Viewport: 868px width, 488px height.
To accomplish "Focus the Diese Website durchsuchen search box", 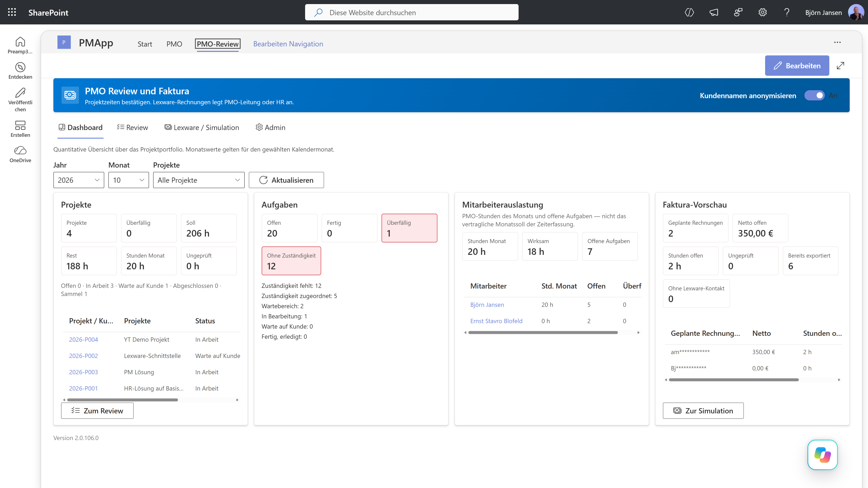I will [x=411, y=12].
